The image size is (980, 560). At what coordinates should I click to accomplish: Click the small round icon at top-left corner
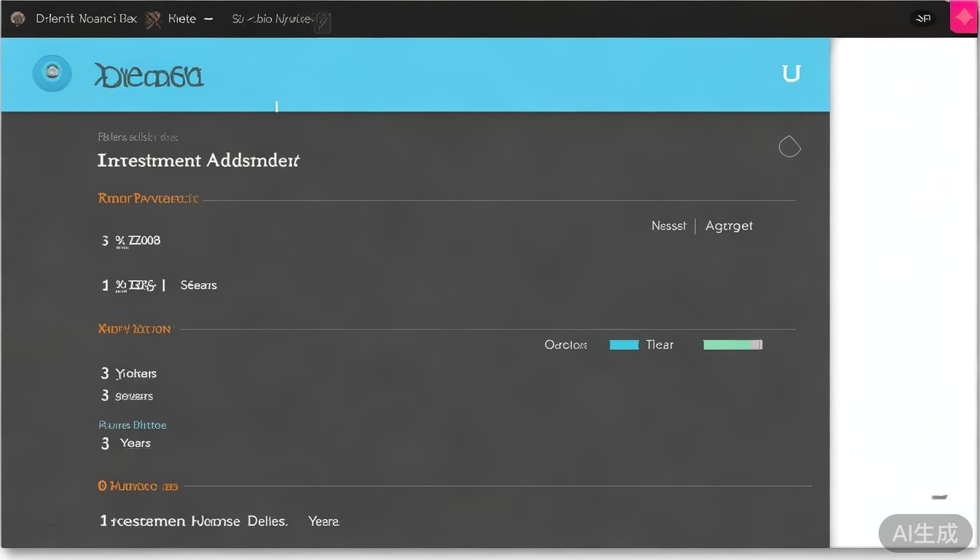(18, 19)
